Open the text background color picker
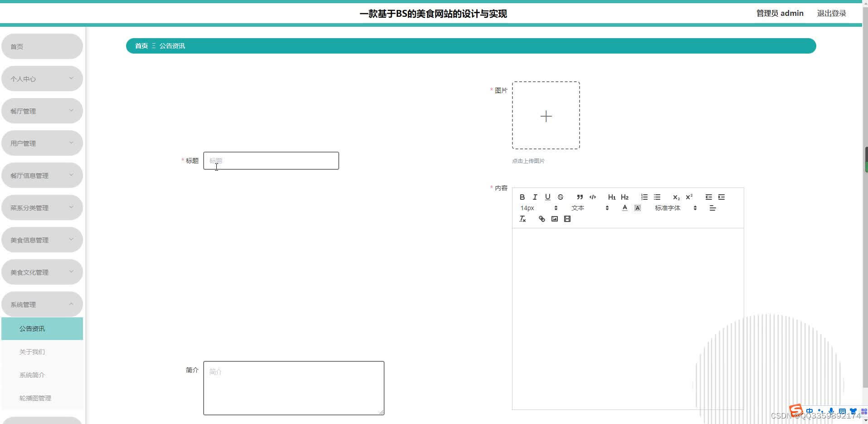The height and width of the screenshot is (424, 868). tap(637, 208)
